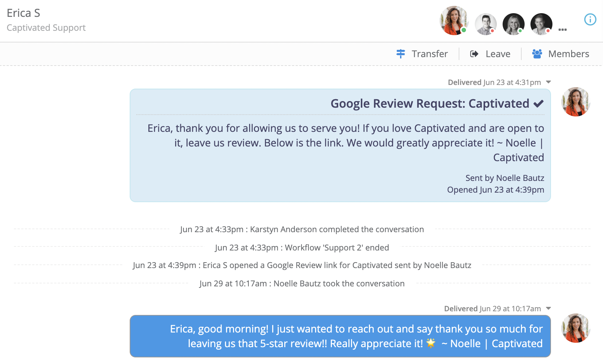603x364 pixels.
Task: Open the chevron beside the 4:31pm delivery status
Action: 548,82
